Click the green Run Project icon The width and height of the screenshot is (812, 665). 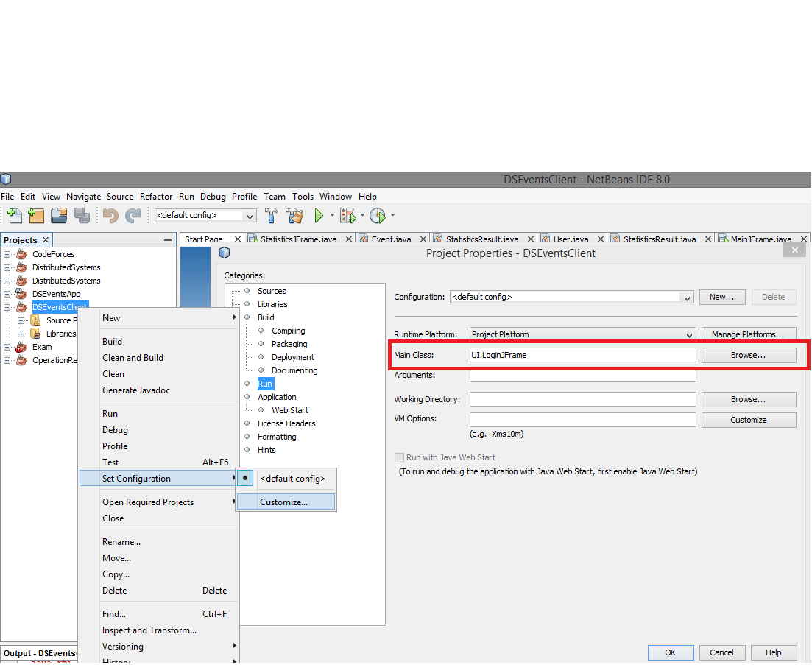[319, 216]
